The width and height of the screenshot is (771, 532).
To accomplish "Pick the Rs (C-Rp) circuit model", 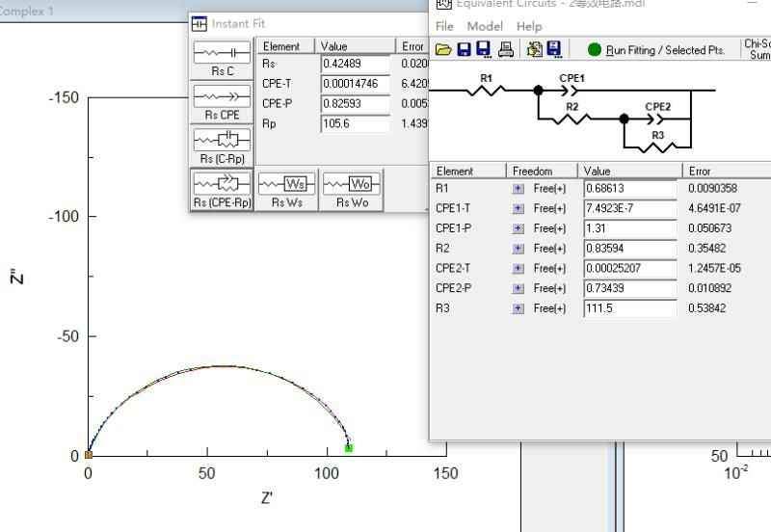I will tap(222, 145).
